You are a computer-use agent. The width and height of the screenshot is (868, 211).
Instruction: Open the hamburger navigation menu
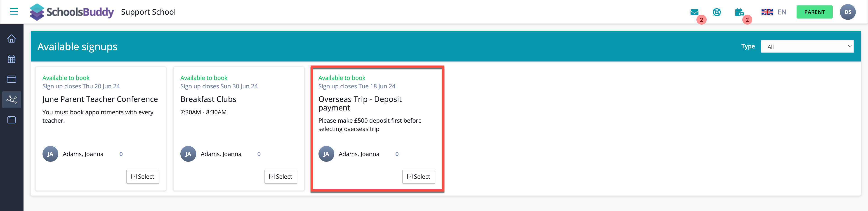click(14, 12)
